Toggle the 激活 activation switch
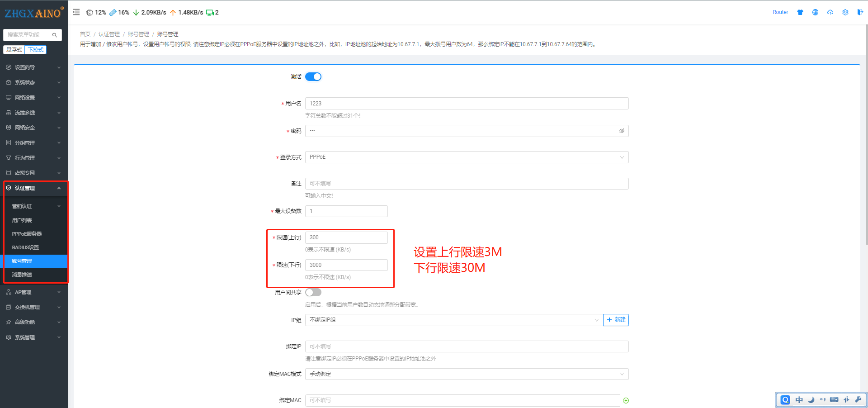Viewport: 868px width, 408px height. click(x=313, y=77)
